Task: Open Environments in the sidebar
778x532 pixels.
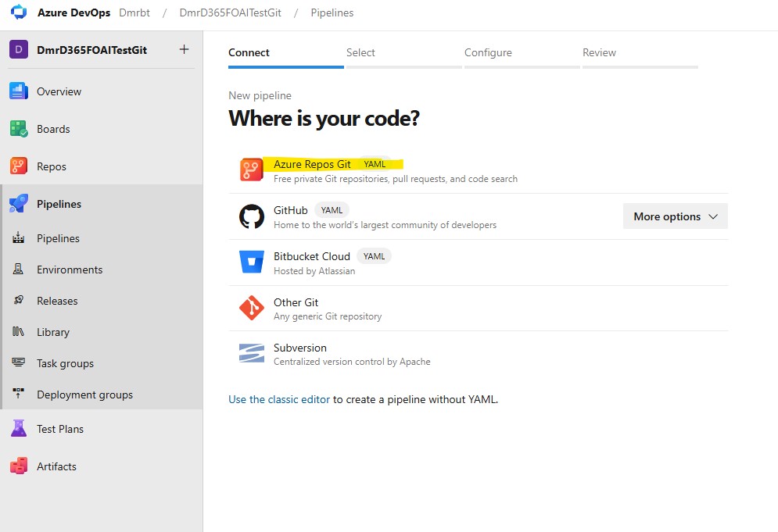Action: (x=70, y=270)
